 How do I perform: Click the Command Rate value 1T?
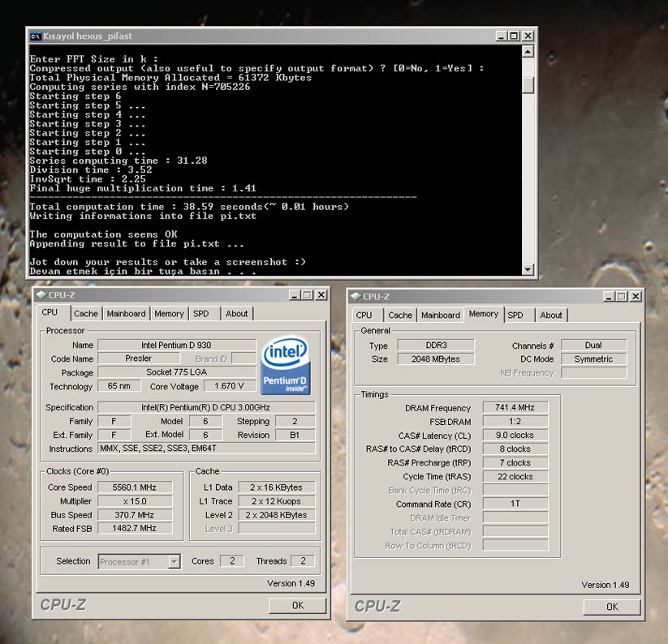tap(515, 504)
